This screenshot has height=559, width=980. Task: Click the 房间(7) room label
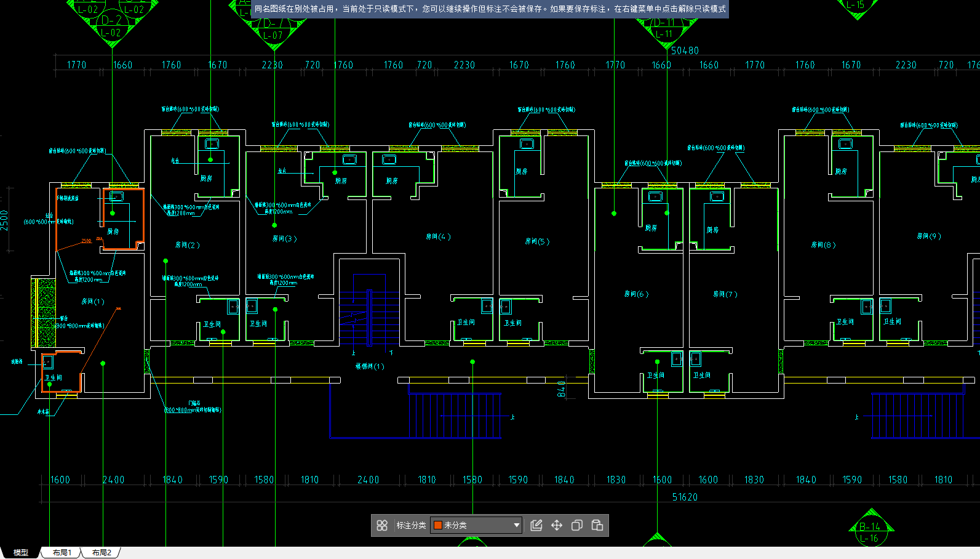(x=725, y=294)
